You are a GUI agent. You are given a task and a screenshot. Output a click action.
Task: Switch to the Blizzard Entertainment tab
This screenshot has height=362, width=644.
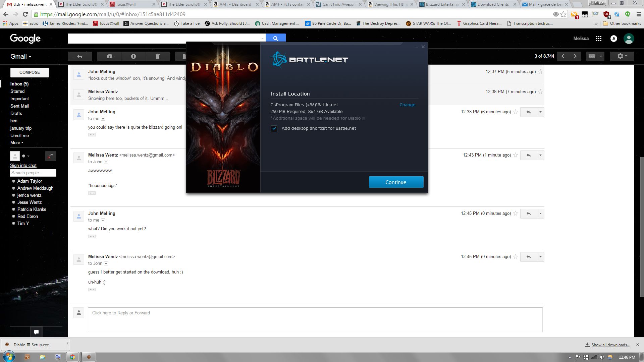pos(442,4)
